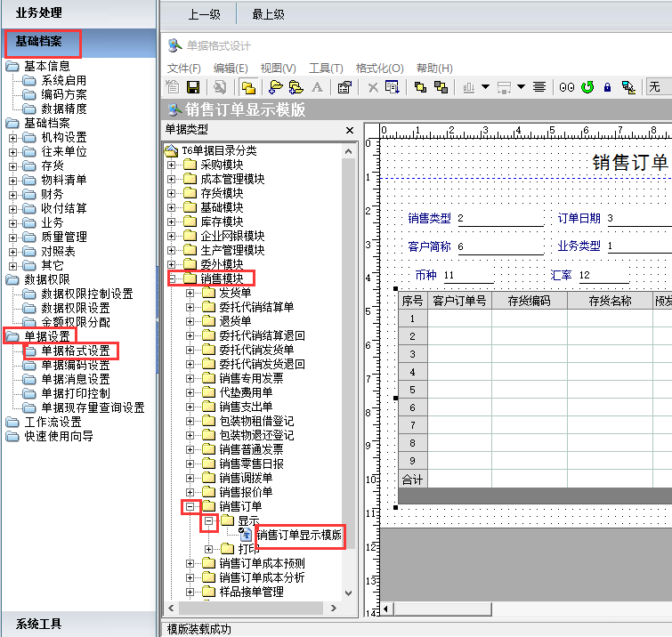Click the properties icon in the toolbar
The image size is (672, 637).
[344, 87]
